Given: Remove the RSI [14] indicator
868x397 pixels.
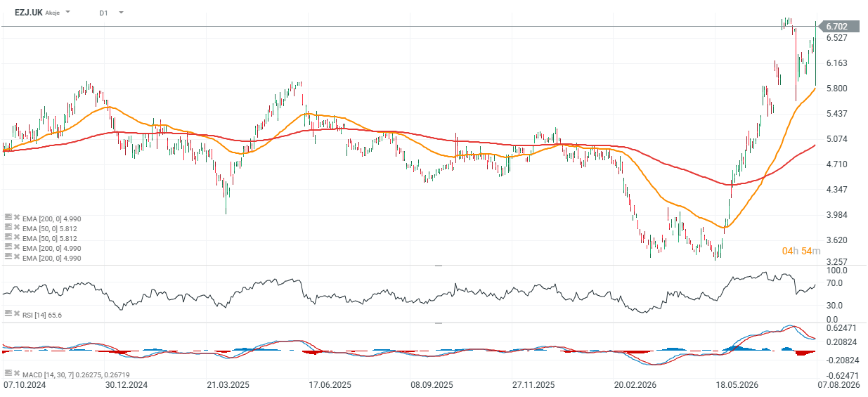Looking at the screenshot, I should (16, 315).
